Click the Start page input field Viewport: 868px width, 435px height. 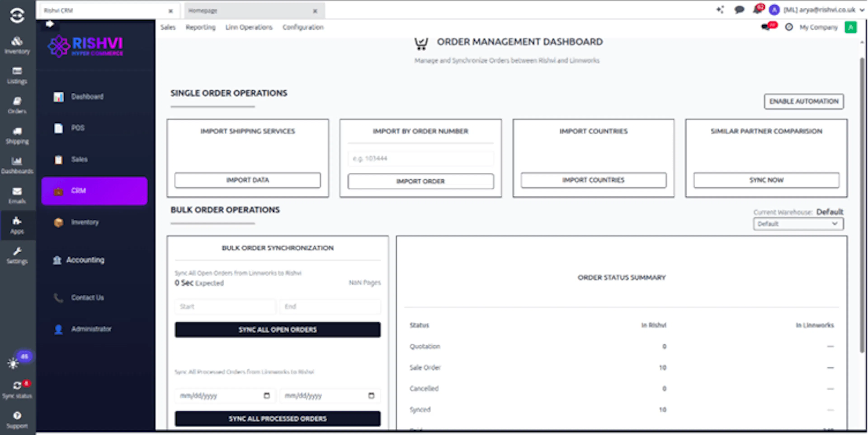point(225,307)
